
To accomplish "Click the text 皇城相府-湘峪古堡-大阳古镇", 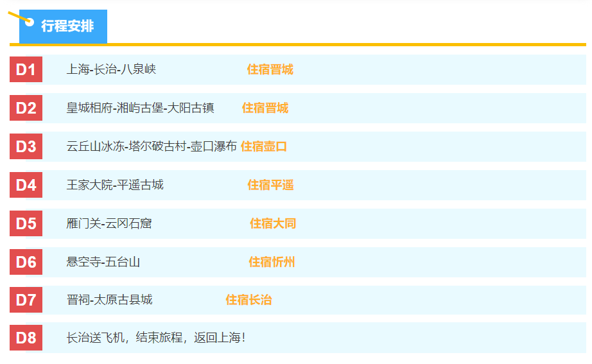I will tap(141, 108).
